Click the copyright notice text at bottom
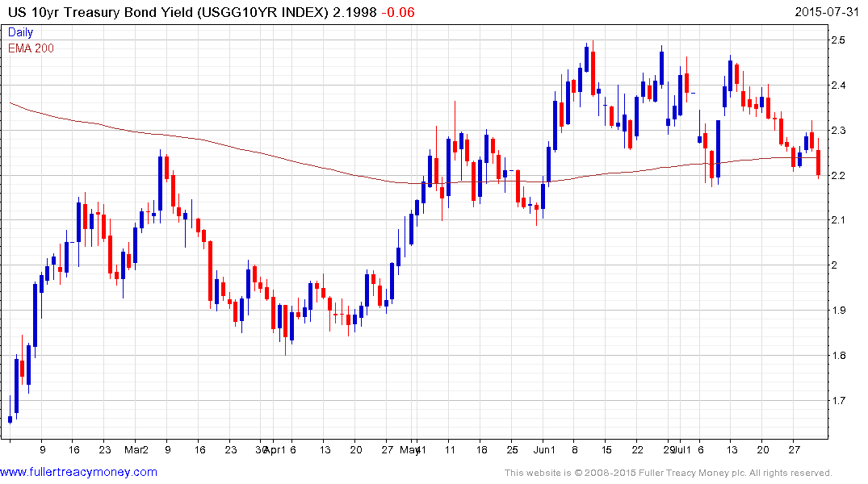 [x=669, y=473]
